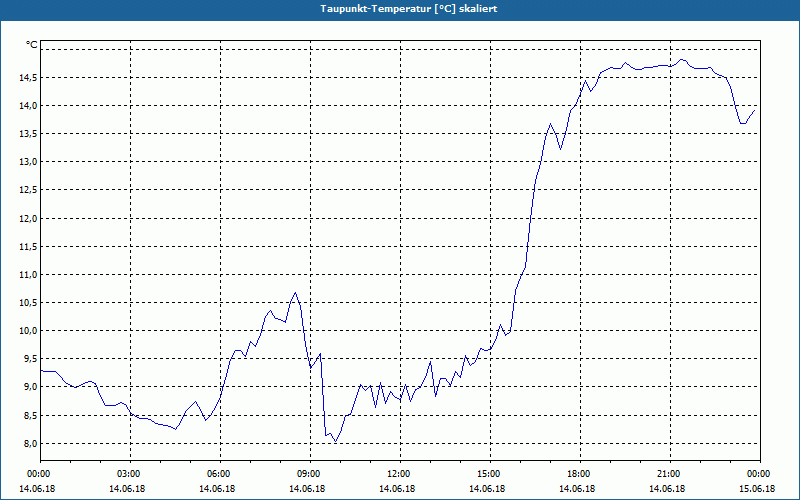Click the chart title 'Taupunkt-Temperatur [°C] skaliert'
800x500 pixels.
[409, 9]
